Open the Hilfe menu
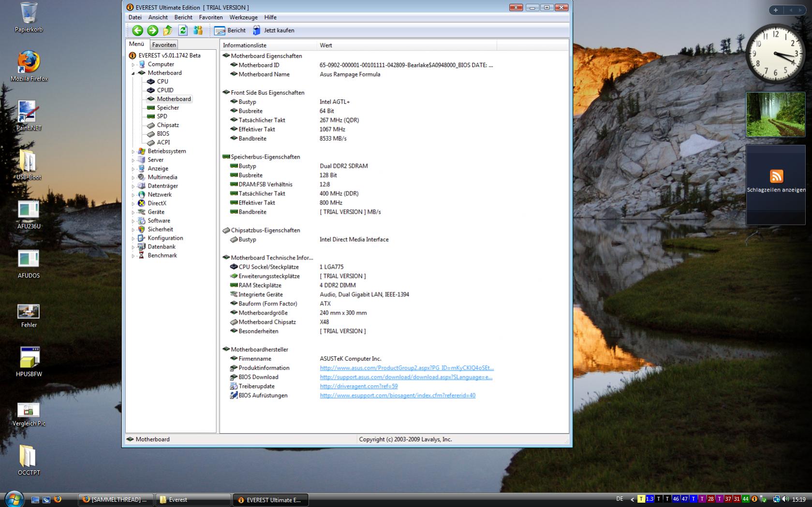 coord(270,17)
